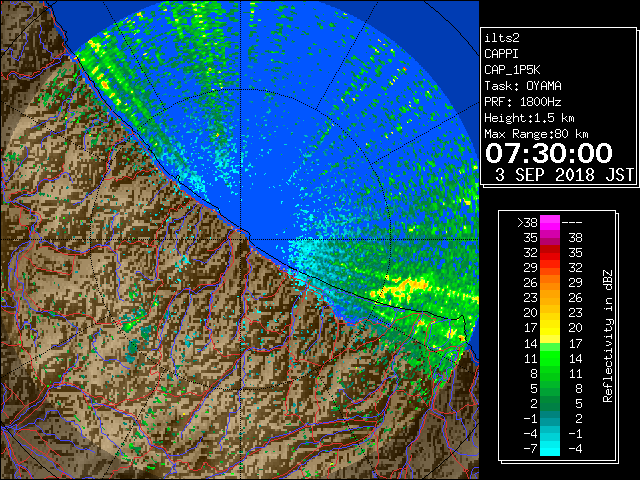Select the 'PRF: 1800Hz' line
The height and width of the screenshot is (480, 640).
click(x=523, y=102)
